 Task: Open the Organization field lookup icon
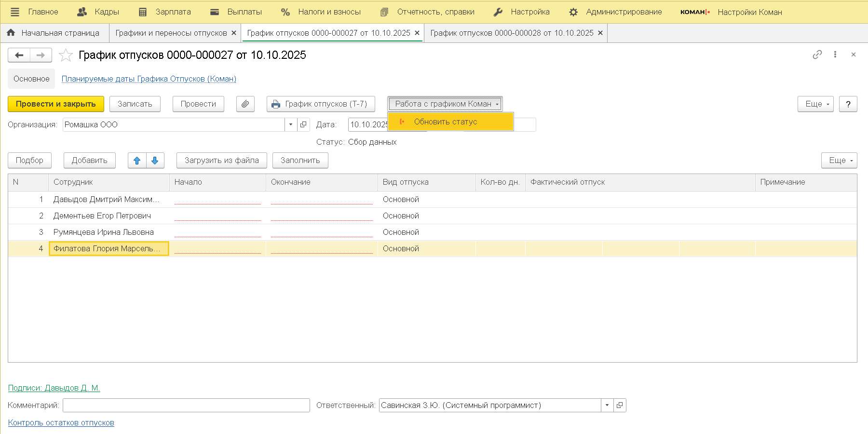(x=303, y=125)
